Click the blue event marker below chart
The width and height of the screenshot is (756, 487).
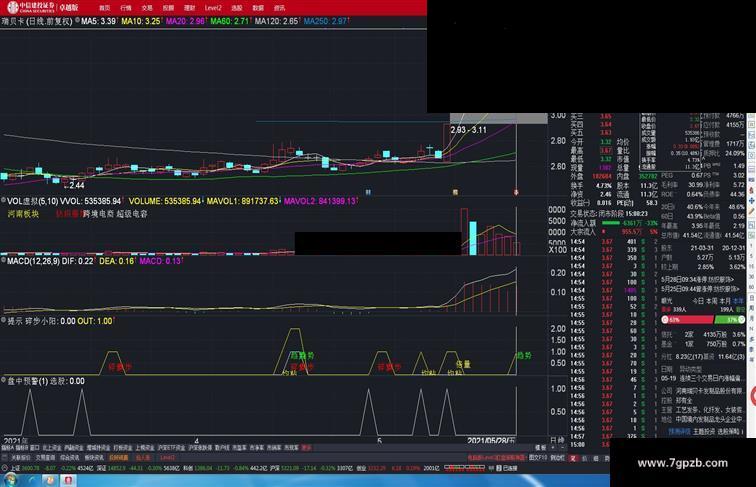point(368,192)
